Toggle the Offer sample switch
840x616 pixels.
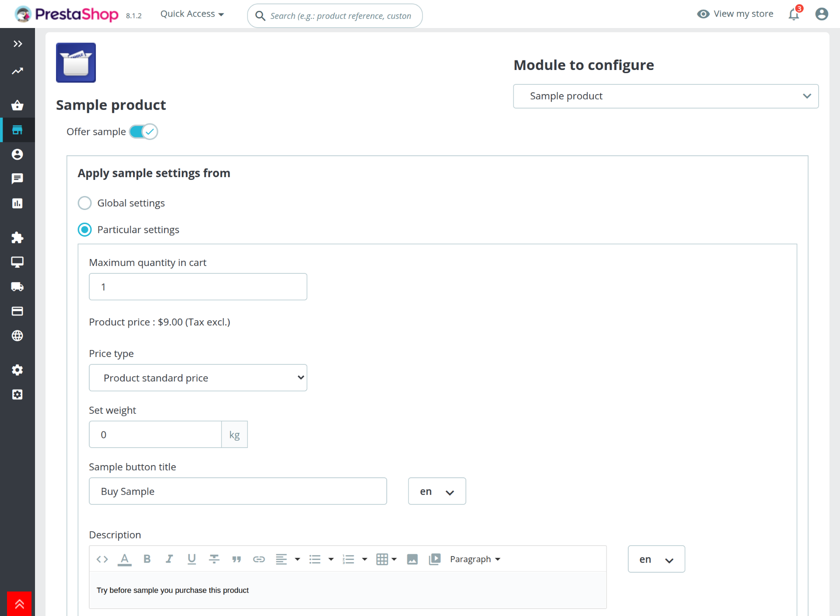point(143,132)
